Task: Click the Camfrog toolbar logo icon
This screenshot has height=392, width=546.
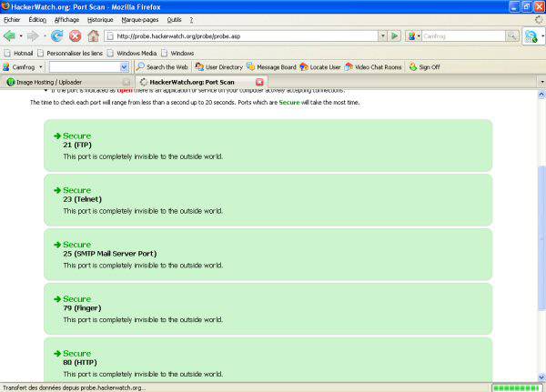Action: tap(6, 66)
